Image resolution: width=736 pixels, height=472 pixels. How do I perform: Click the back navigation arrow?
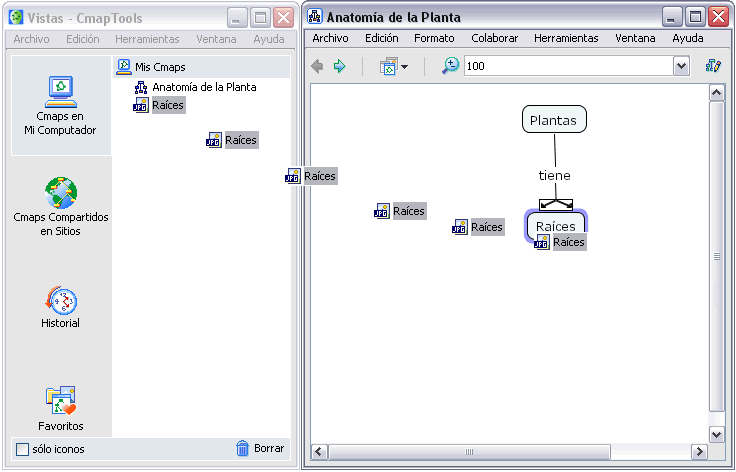[317, 66]
